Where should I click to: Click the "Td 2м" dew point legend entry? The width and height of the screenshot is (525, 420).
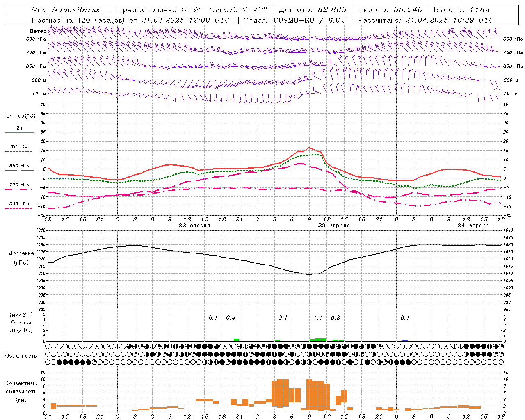[x=19, y=147]
